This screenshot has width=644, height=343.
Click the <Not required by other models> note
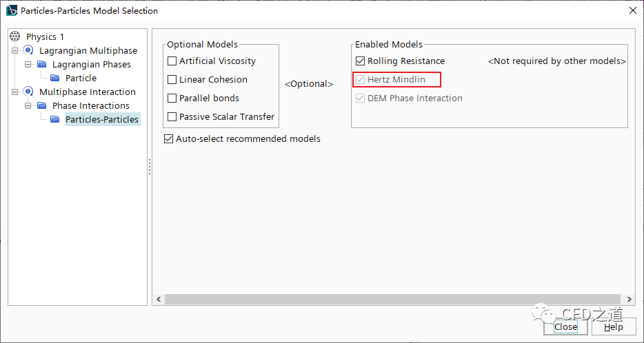[557, 61]
